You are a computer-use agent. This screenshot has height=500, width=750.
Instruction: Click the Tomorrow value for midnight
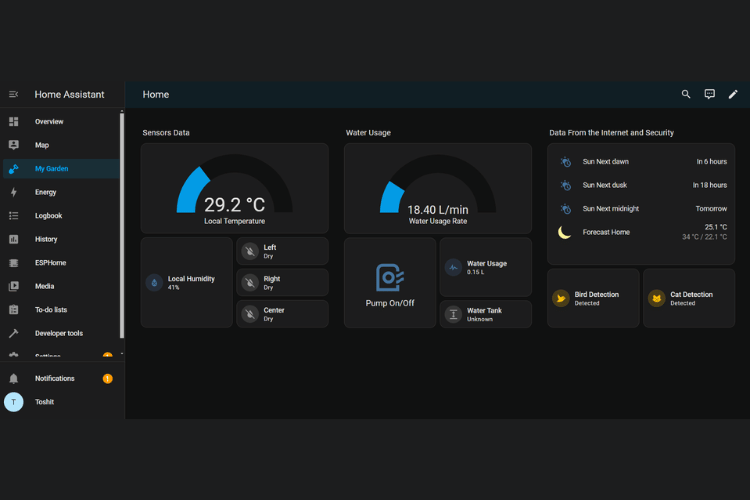pyautogui.click(x=711, y=209)
